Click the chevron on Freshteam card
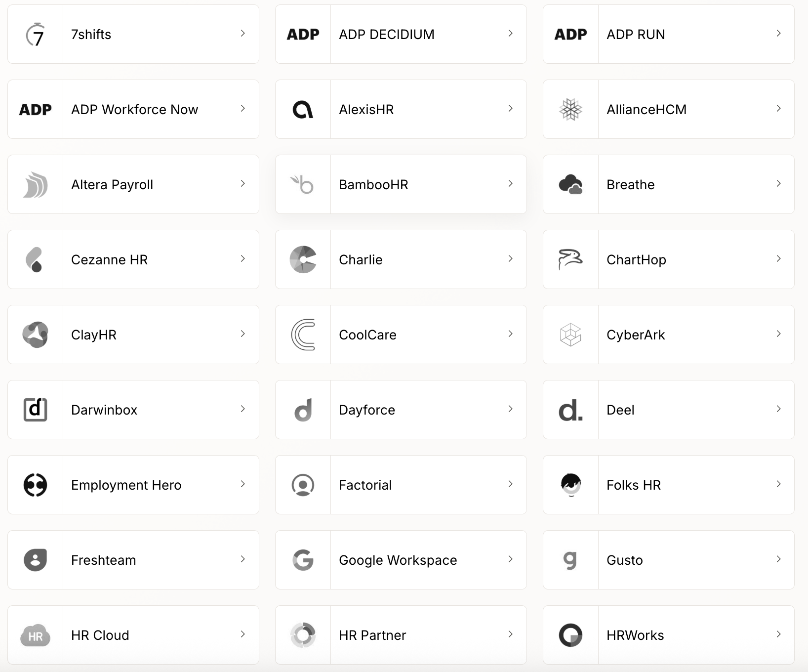Image resolution: width=808 pixels, height=672 pixels. (242, 559)
